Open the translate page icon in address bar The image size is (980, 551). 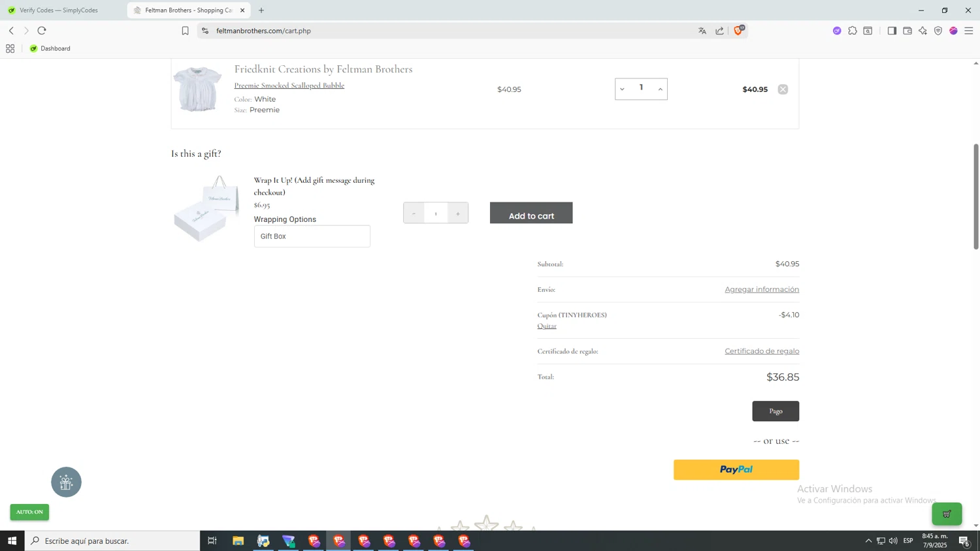coord(702,31)
